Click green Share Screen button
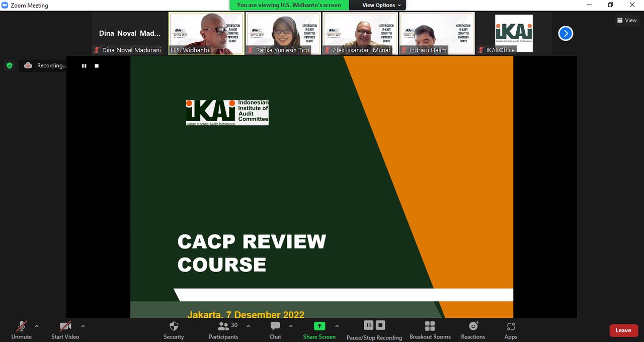The width and height of the screenshot is (644, 342). 319,330
